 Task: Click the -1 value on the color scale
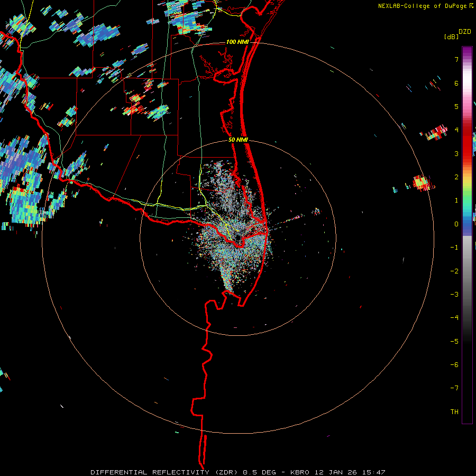[x=454, y=248]
